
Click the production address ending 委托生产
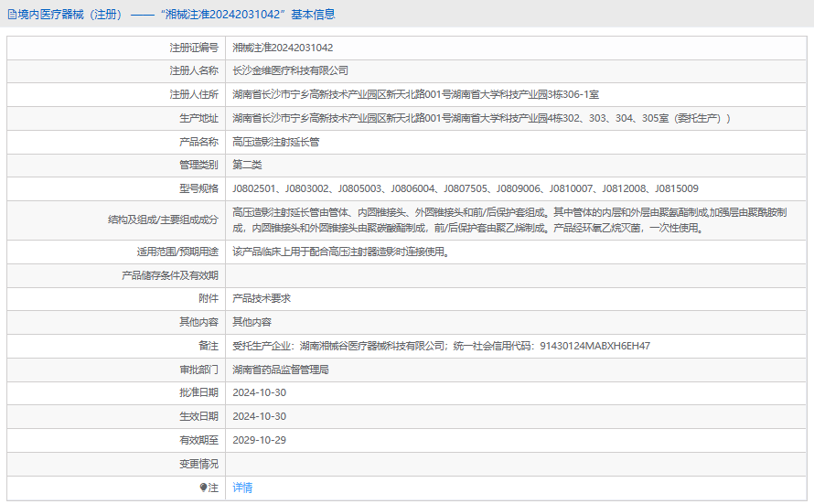pyautogui.click(x=481, y=118)
